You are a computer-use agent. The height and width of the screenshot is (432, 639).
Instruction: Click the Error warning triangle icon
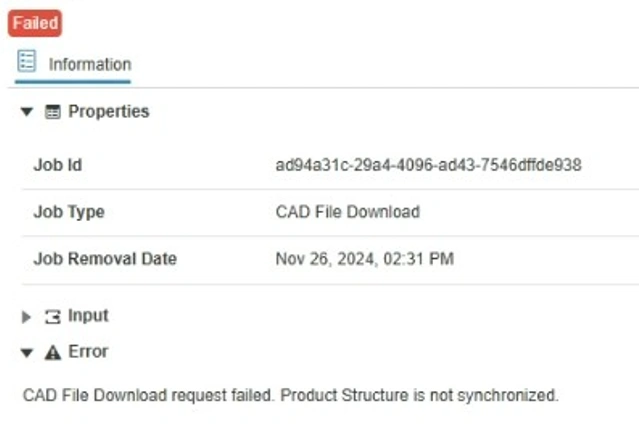(53, 352)
